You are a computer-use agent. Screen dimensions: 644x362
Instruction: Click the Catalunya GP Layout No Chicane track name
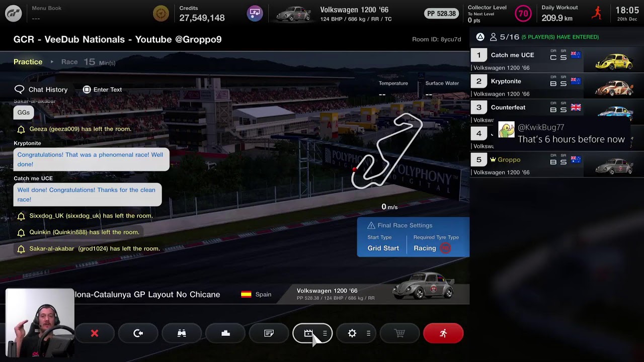click(147, 295)
